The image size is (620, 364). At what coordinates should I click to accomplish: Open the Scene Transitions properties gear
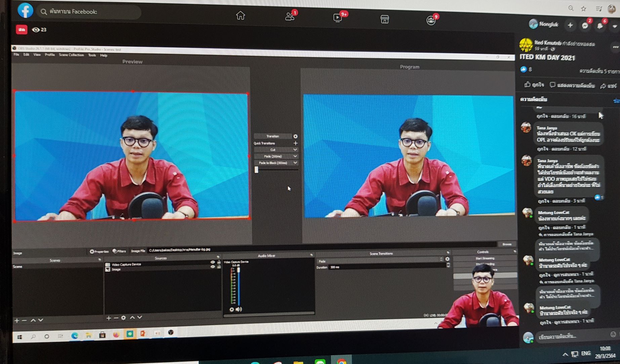pyautogui.click(x=447, y=259)
